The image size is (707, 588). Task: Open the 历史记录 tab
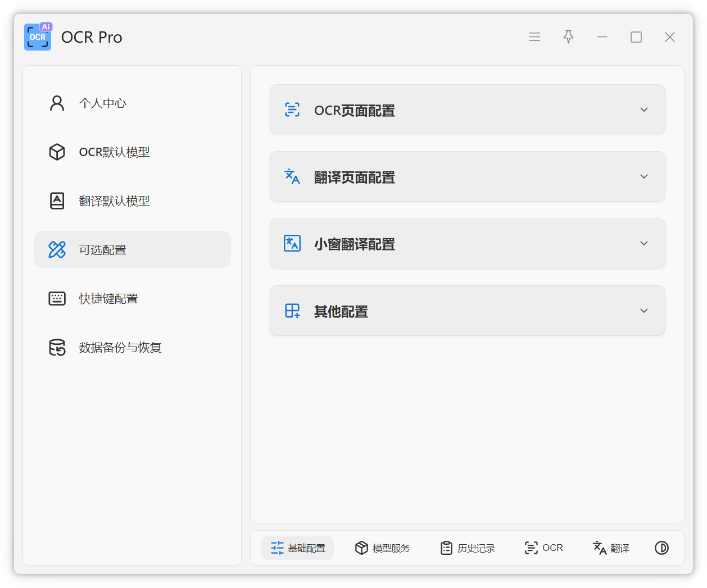(x=468, y=548)
